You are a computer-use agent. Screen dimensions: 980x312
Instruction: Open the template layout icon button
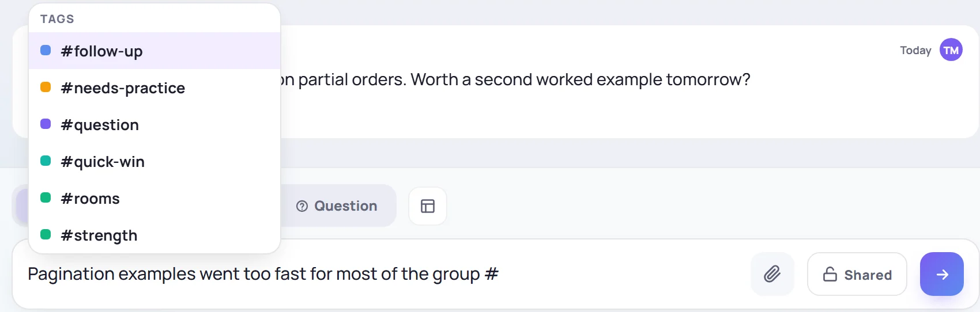click(428, 206)
